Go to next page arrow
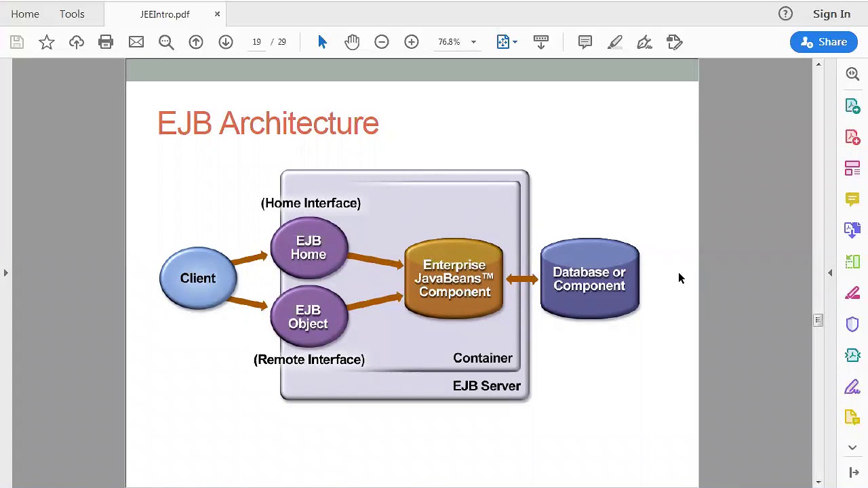The width and height of the screenshot is (868, 488). (x=226, y=42)
